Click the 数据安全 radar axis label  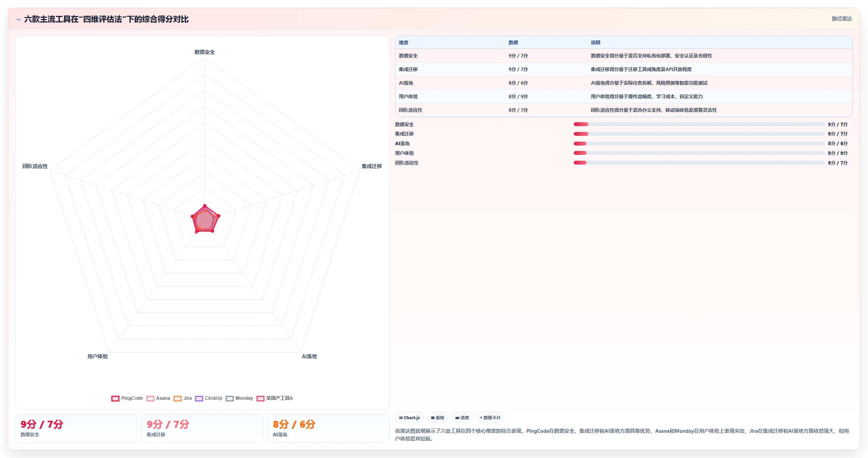[205, 52]
